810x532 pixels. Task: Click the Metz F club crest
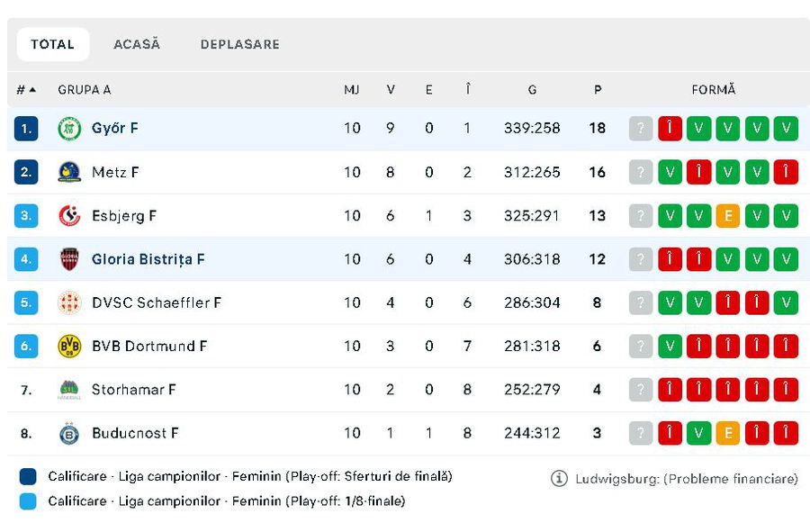69,172
